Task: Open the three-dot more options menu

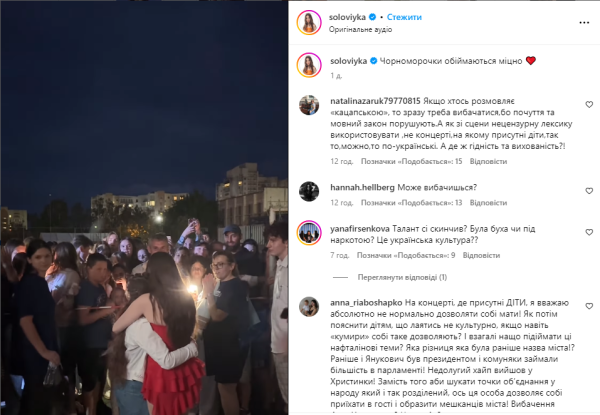Action: 584,23
